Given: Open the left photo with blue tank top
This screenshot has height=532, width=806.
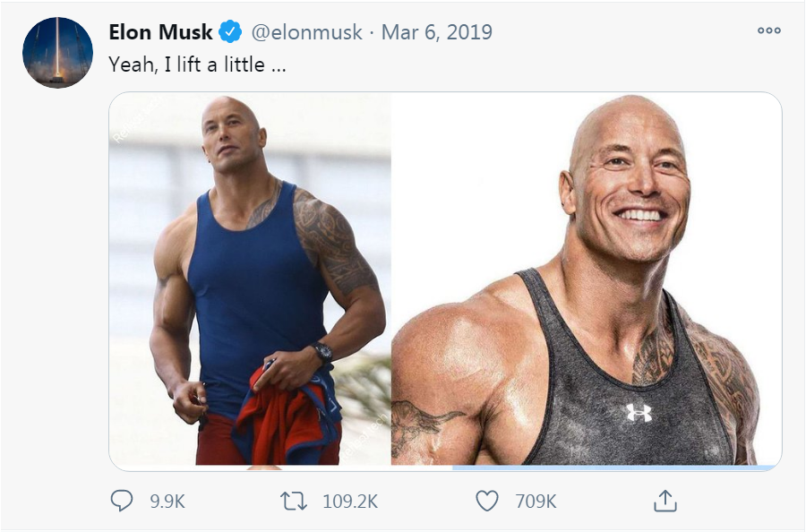Looking at the screenshot, I should point(250,279).
